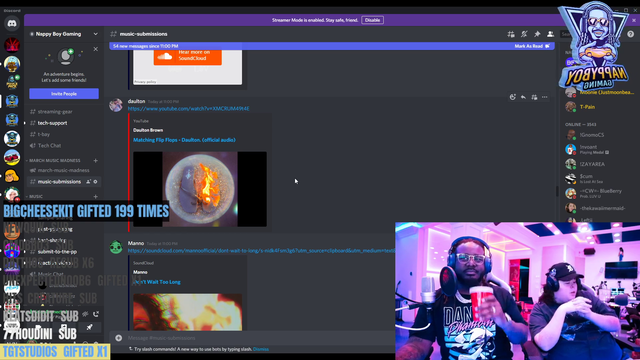Open the Help question-mark icon
This screenshot has height=360, width=640.
(631, 34)
